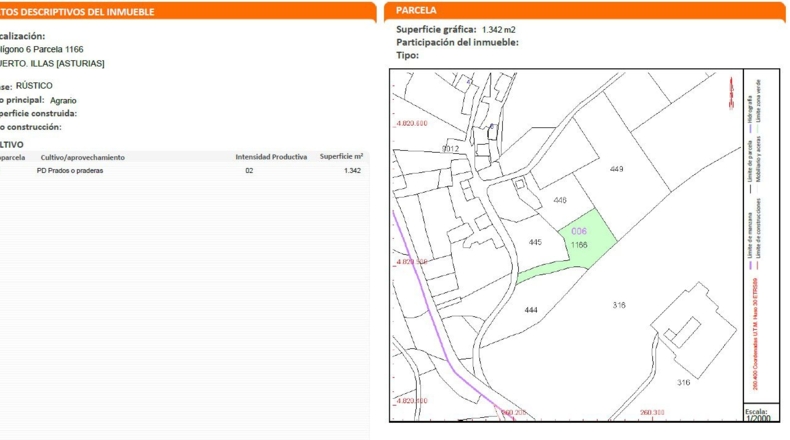The width and height of the screenshot is (790, 440).
Task: Click 'ILLAS [ASTURIAS]' municipality text
Action: [68, 64]
